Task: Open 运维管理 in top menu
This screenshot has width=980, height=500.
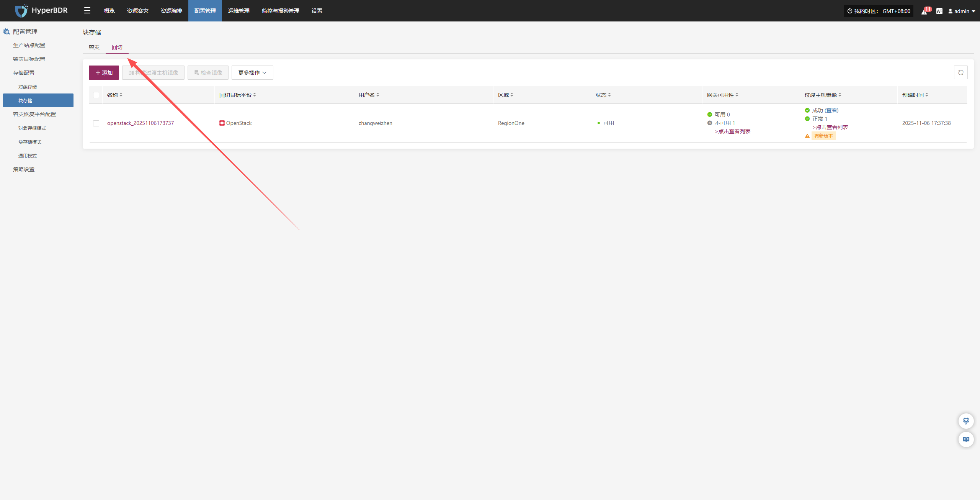Action: pyautogui.click(x=238, y=11)
